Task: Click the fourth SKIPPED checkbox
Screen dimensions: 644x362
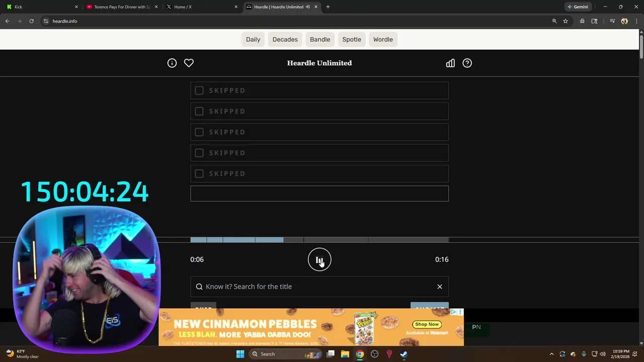Action: click(199, 153)
